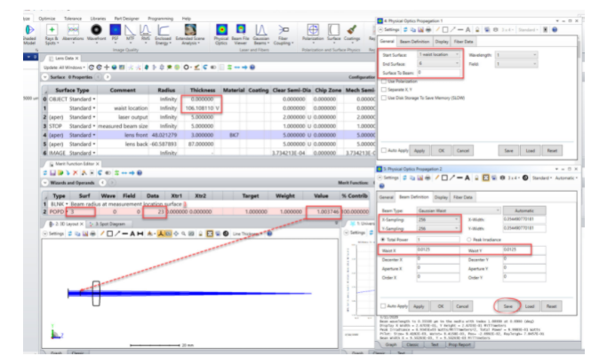Image resolution: width=599 pixels, height=364 pixels.
Task: Open the Start Surface dropdown
Action: (x=438, y=54)
